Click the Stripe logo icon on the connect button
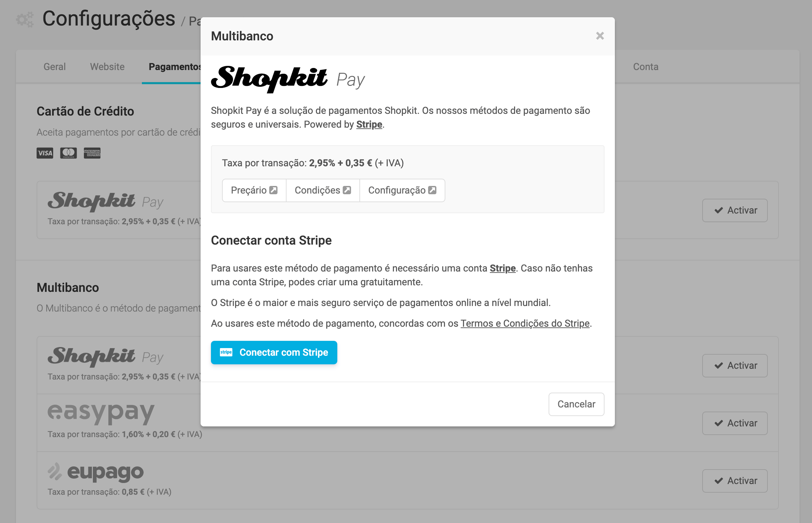Viewport: 812px width, 523px height. [x=226, y=352]
